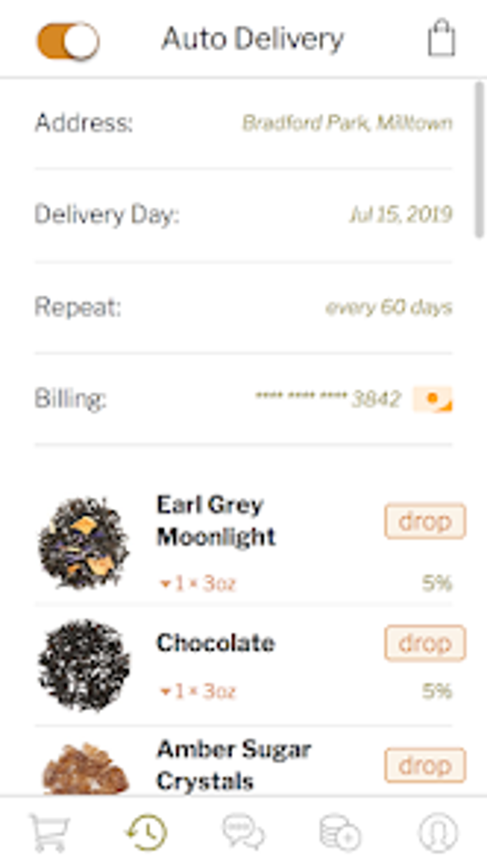Viewport: 487px width, 868px height.
Task: Open Chocolate tea product thumbnail
Action: (x=84, y=665)
